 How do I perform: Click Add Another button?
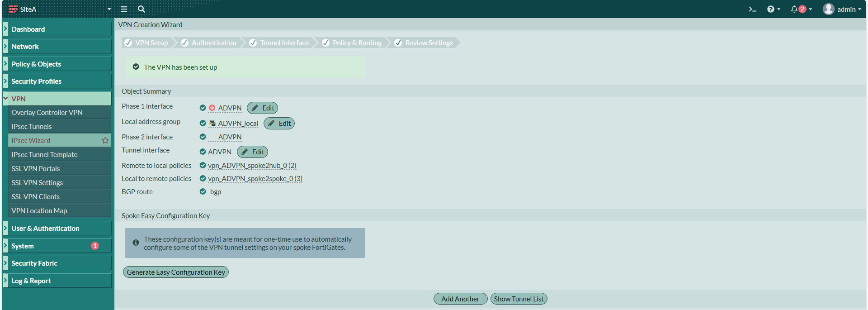click(460, 299)
